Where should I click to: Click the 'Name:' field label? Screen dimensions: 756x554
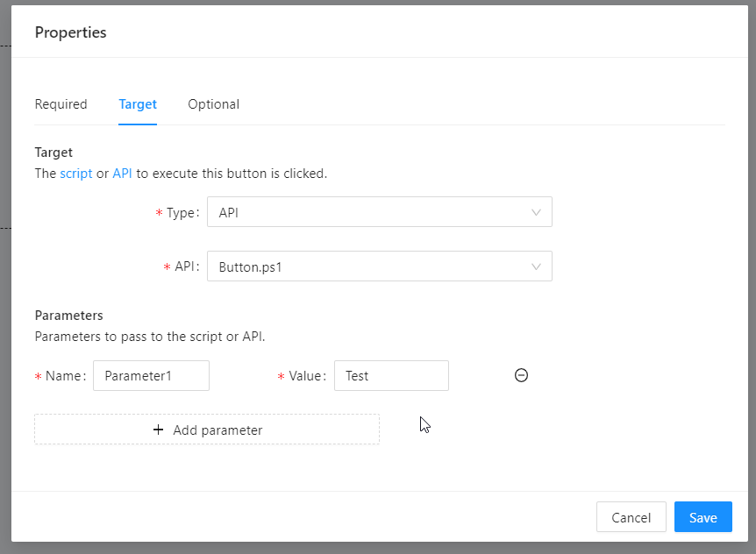click(66, 376)
